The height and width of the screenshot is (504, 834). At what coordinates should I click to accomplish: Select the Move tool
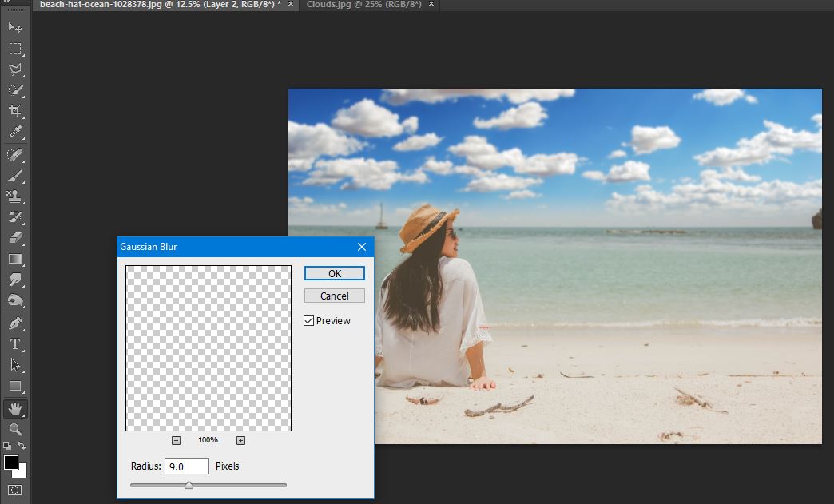tap(14, 27)
